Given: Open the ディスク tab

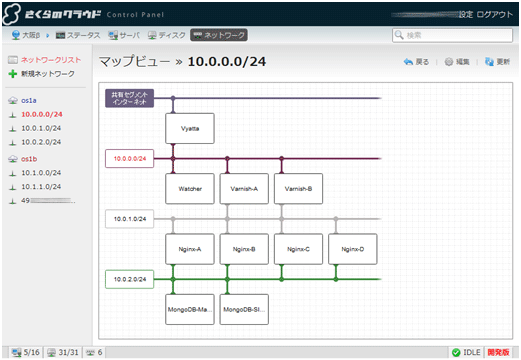Looking at the screenshot, I should [167, 35].
